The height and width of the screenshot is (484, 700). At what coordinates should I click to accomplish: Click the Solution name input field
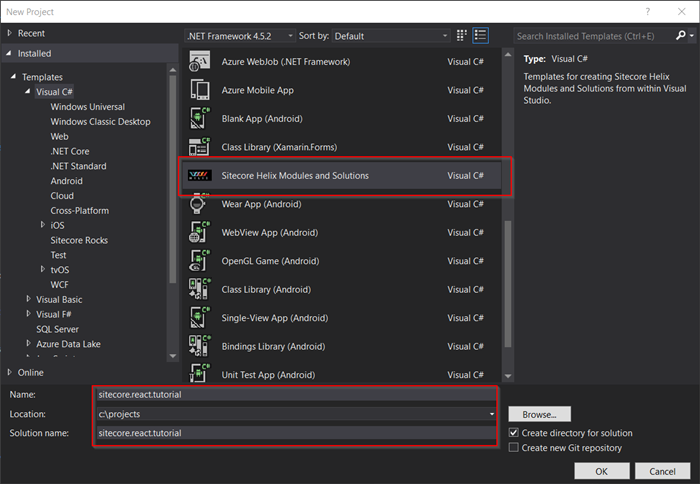[x=296, y=433]
